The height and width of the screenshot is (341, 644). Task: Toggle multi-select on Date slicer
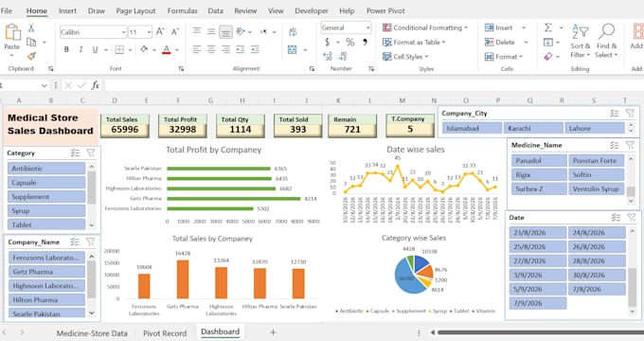[x=616, y=217]
